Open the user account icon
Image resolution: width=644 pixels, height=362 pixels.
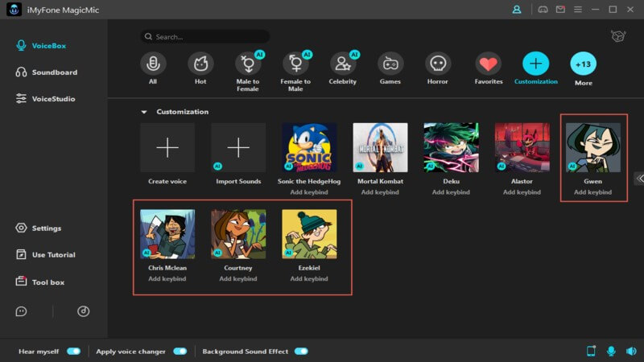point(517,9)
